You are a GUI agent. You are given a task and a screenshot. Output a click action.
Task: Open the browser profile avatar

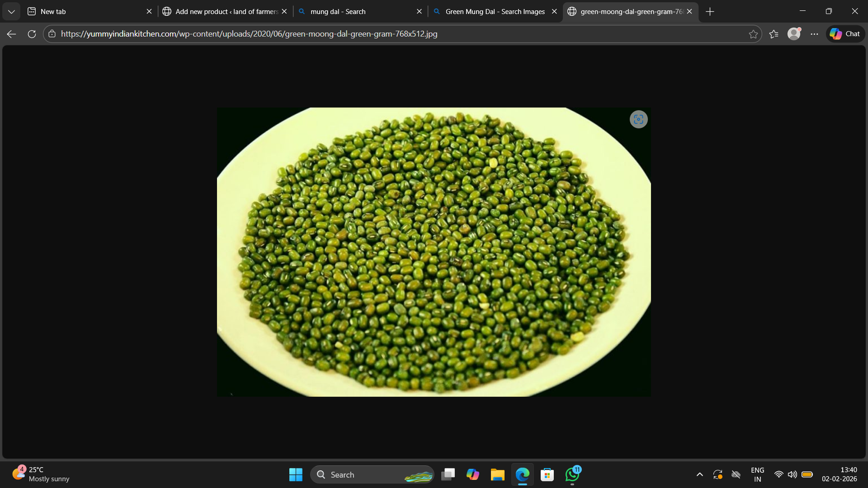794,34
